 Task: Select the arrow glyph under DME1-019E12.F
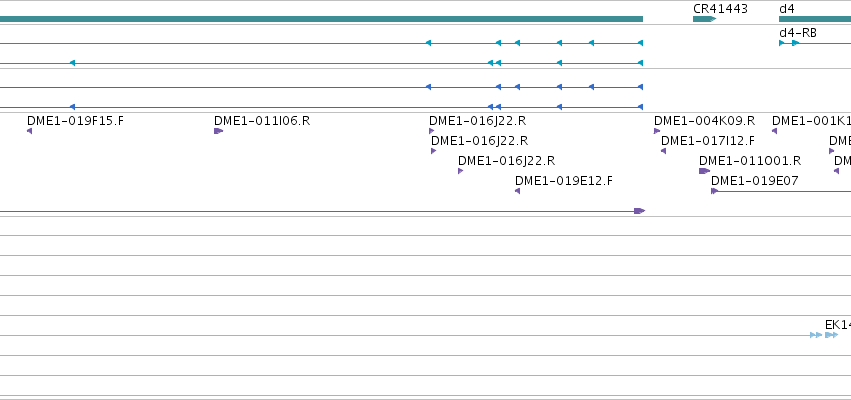[x=517, y=191]
